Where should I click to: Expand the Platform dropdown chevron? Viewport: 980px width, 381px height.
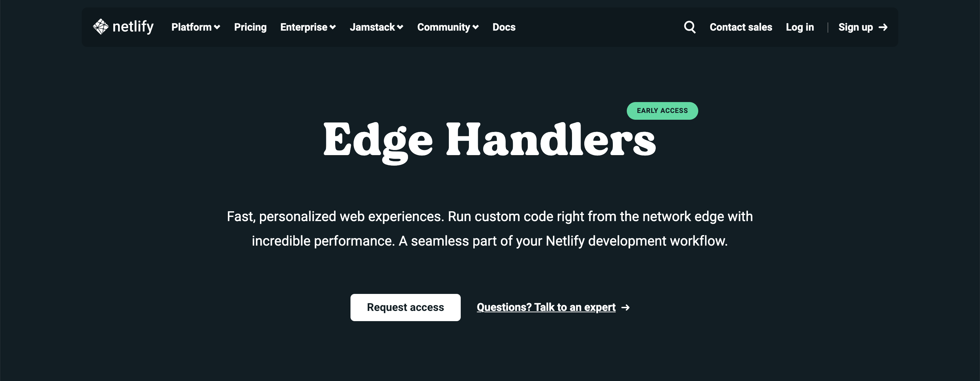pyautogui.click(x=217, y=27)
